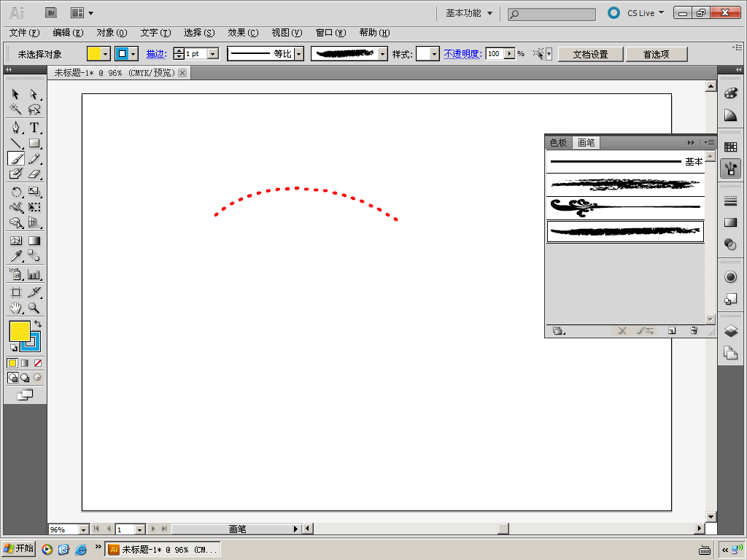This screenshot has width=747, height=560.
Task: Open the 描边 stroke panel link
Action: [x=156, y=54]
